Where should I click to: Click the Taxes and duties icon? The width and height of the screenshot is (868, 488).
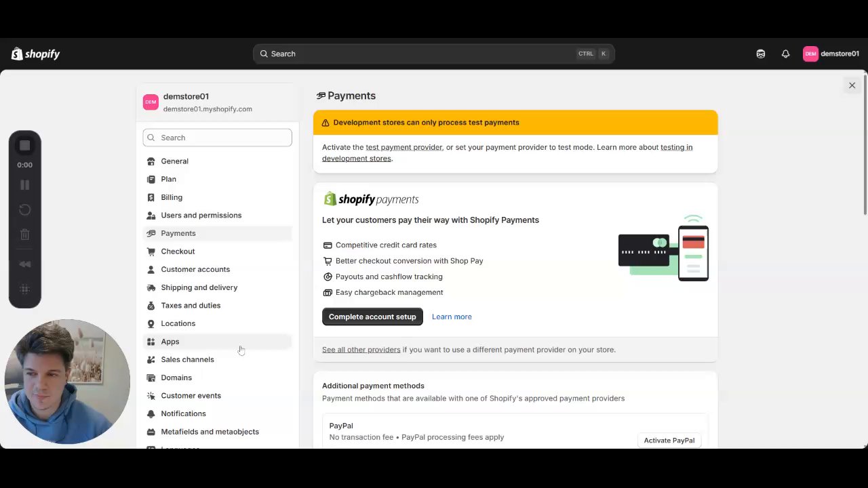(151, 306)
